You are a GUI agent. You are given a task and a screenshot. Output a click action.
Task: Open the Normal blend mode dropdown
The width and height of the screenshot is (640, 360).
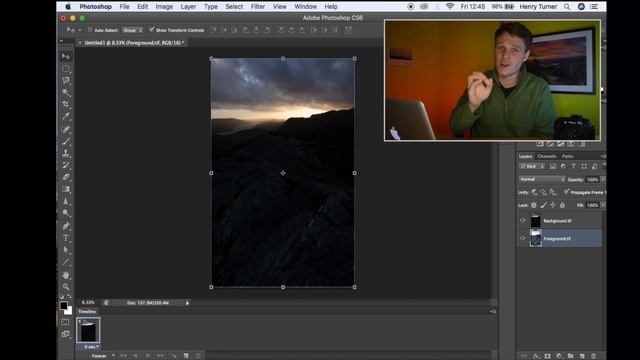click(x=542, y=179)
